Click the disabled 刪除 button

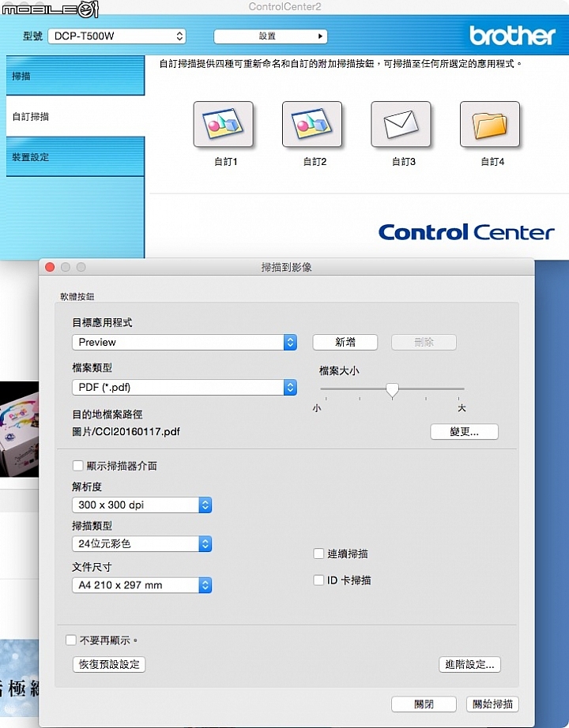[424, 342]
